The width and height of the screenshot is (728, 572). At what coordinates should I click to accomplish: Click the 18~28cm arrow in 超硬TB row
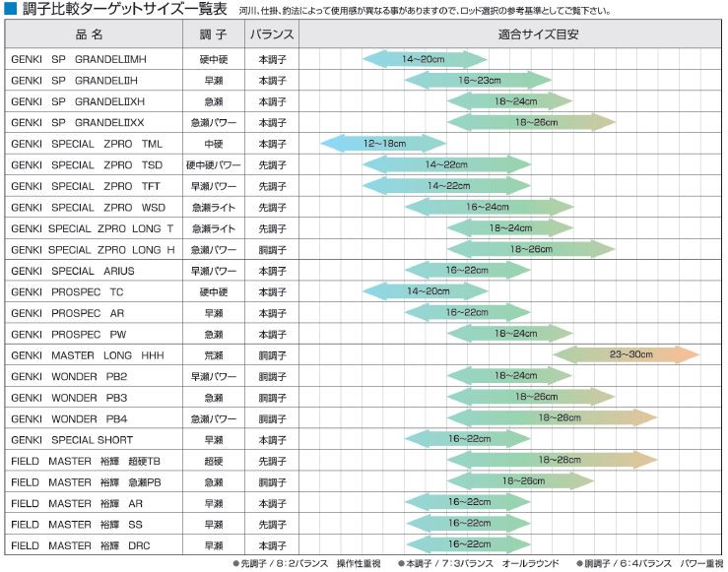point(553,460)
